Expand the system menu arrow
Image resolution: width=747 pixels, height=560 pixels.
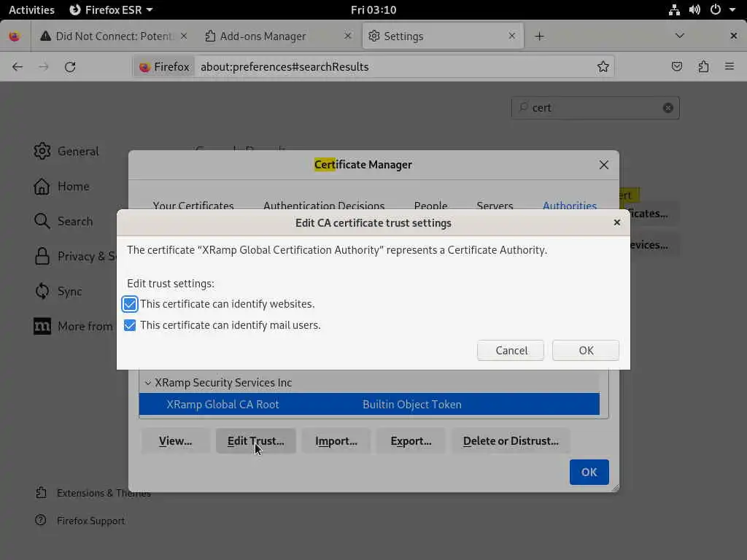[x=732, y=9]
